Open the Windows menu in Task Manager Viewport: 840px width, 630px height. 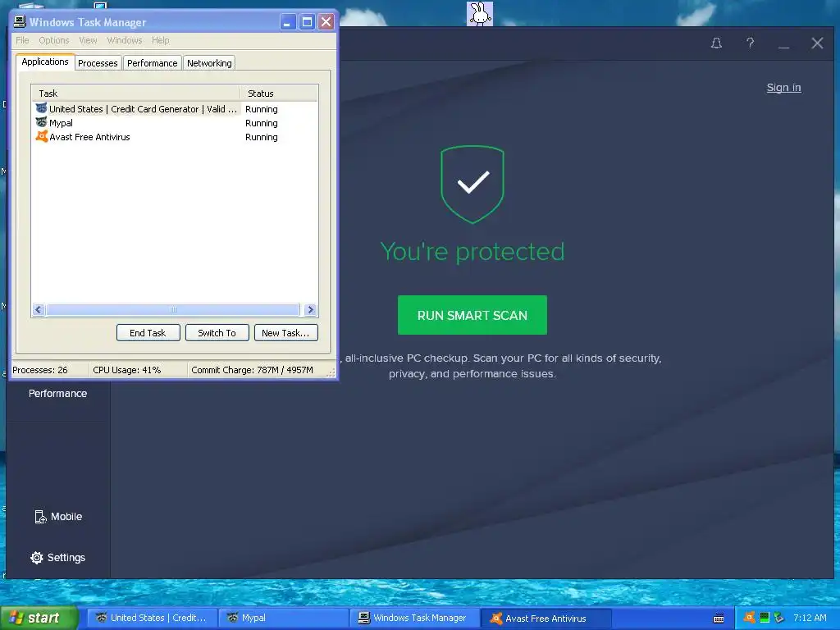click(x=125, y=40)
